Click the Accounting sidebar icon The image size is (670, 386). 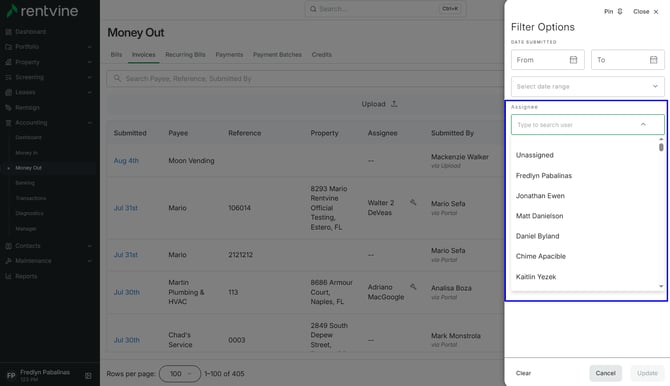(8, 123)
